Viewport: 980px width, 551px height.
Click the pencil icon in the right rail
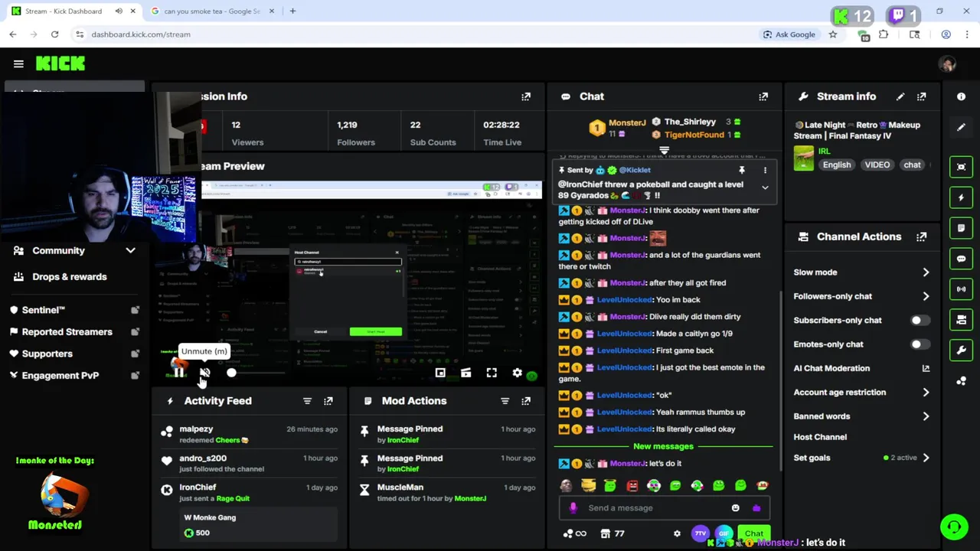pyautogui.click(x=961, y=127)
